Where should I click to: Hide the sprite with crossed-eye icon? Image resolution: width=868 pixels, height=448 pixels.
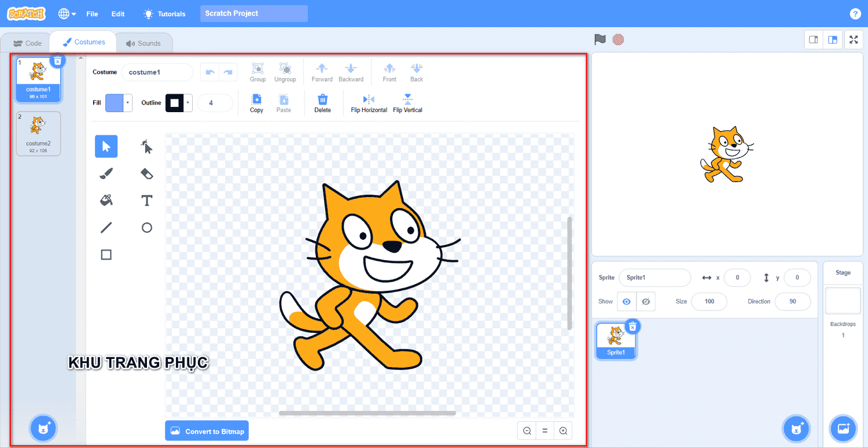point(646,301)
